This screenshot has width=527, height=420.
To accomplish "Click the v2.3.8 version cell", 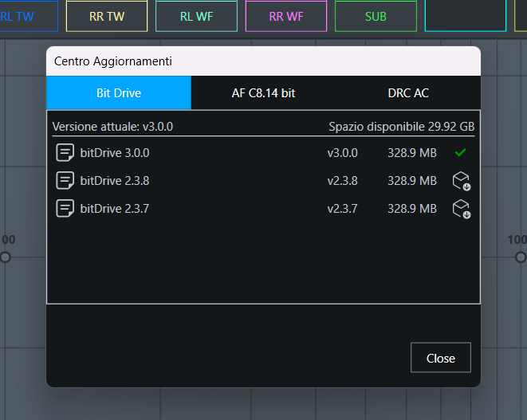I will (x=343, y=181).
